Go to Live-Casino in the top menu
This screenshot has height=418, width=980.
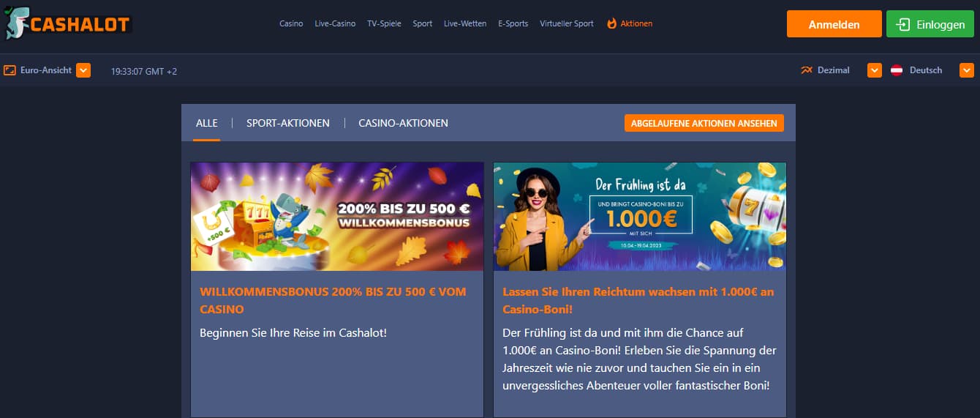point(335,23)
